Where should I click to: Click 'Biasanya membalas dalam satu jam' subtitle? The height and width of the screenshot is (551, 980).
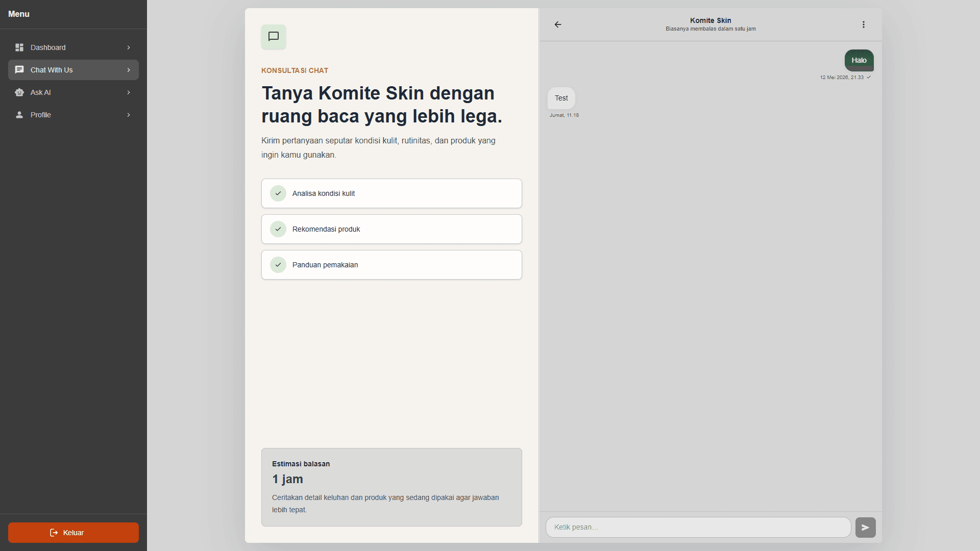710,29
